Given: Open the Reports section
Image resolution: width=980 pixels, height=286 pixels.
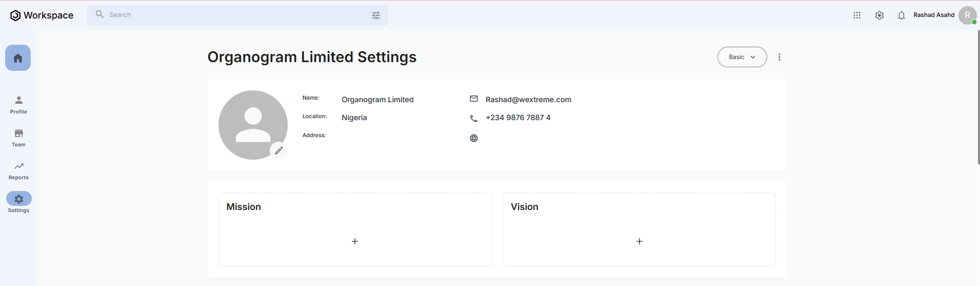Looking at the screenshot, I should pos(18,170).
